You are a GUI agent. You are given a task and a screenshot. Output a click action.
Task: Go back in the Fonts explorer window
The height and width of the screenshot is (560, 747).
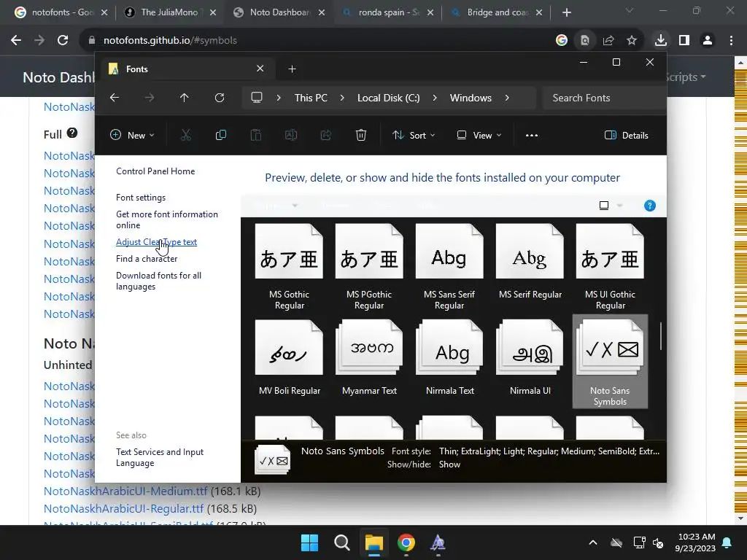pos(115,98)
